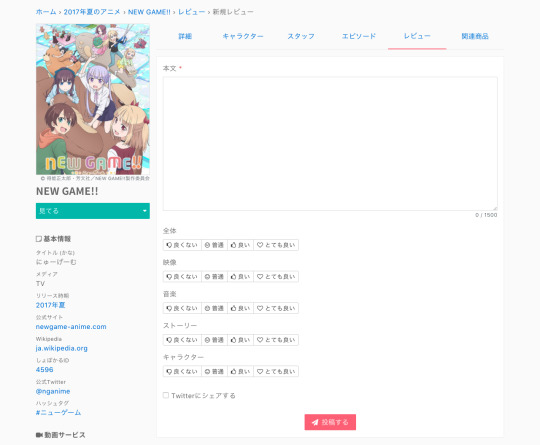Viewport: 540px width, 445px height.
Task: Select 普通 rating for 全体
Action: pos(214,245)
